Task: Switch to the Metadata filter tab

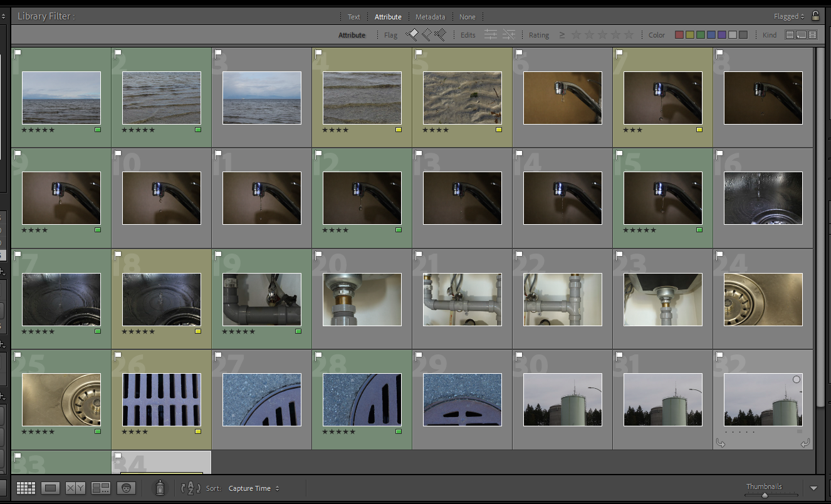Action: [430, 17]
